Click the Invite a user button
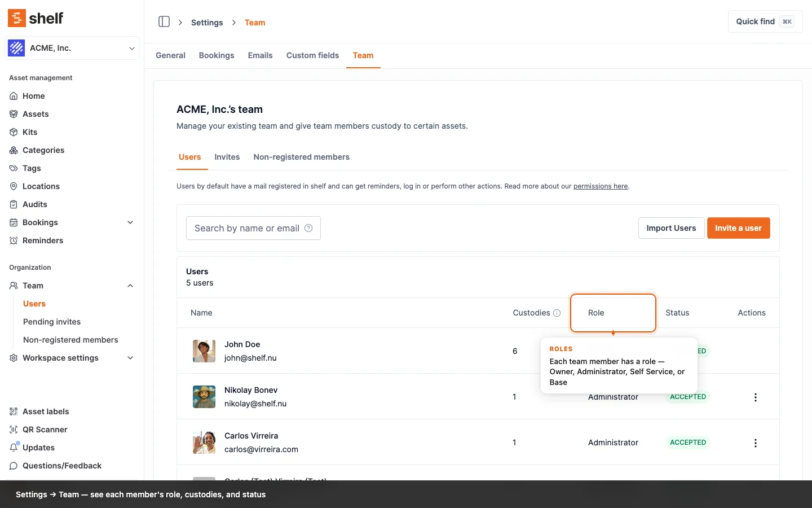Image resolution: width=812 pixels, height=508 pixels. tap(738, 228)
